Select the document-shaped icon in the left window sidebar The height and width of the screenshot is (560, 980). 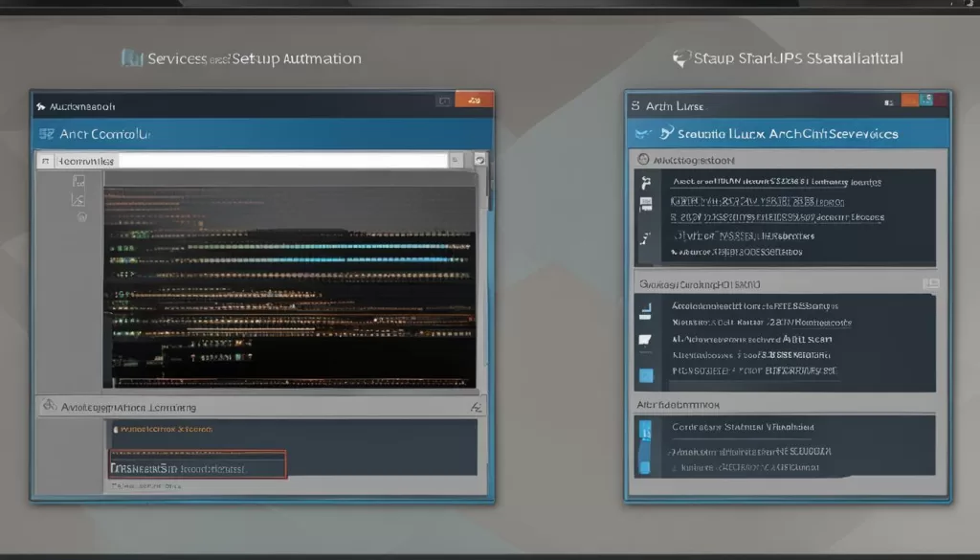pyautogui.click(x=78, y=181)
